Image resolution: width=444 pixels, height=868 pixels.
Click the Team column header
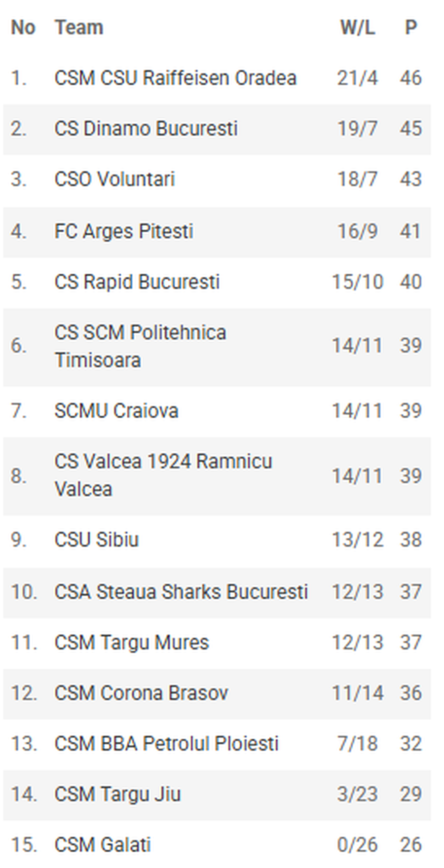pos(79,28)
